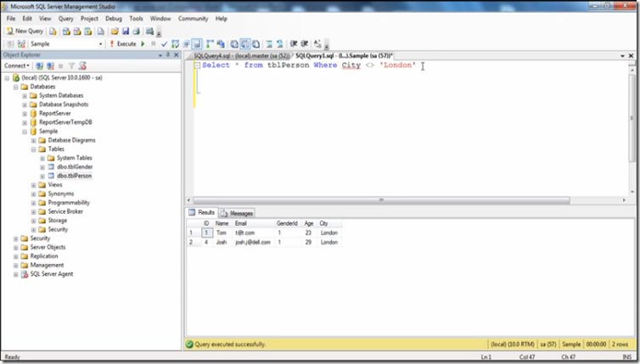
Task: Run the query with Execute
Action: [x=123, y=43]
